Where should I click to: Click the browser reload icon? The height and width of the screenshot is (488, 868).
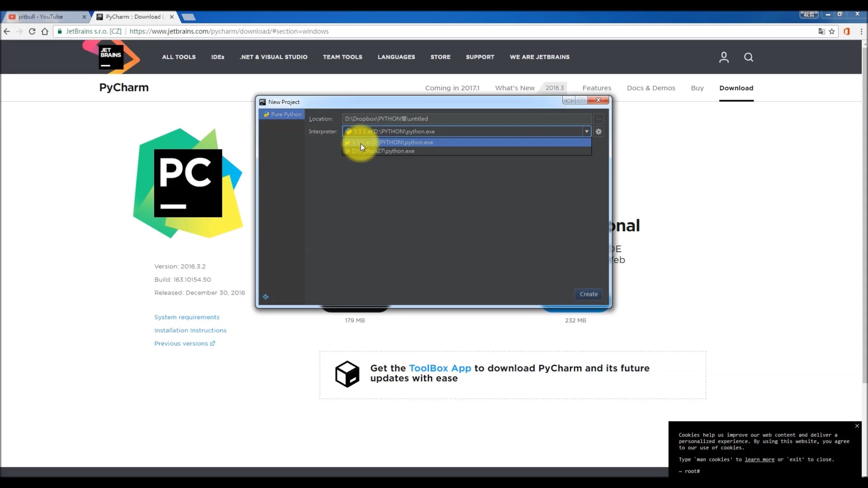pyautogui.click(x=32, y=31)
